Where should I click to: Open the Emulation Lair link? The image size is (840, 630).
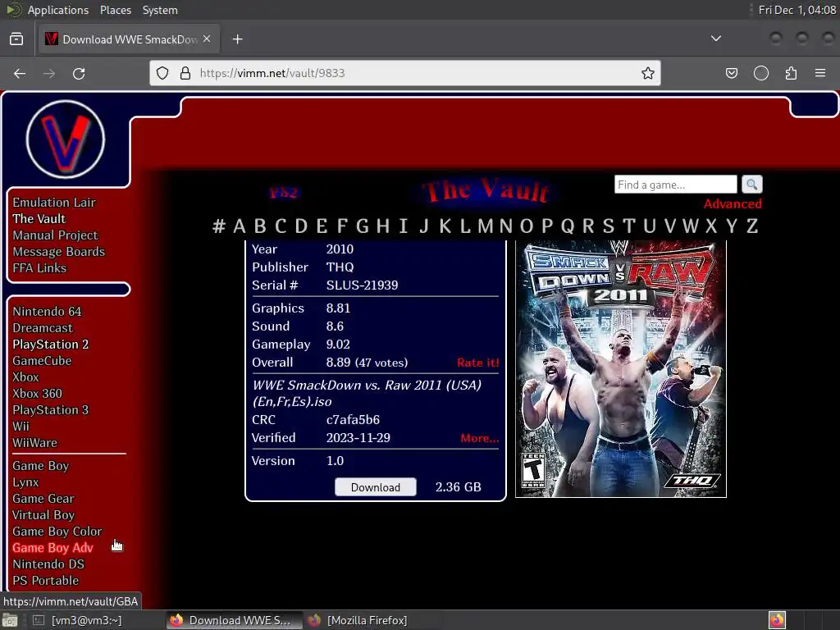point(54,203)
